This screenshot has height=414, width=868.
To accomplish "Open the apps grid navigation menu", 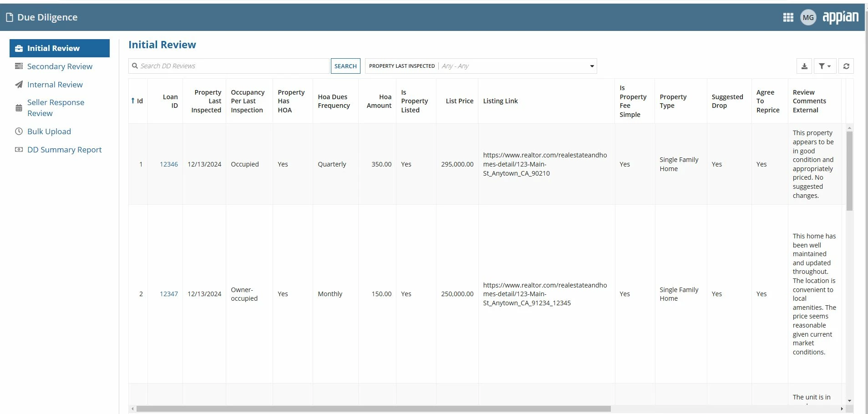I will click(788, 17).
